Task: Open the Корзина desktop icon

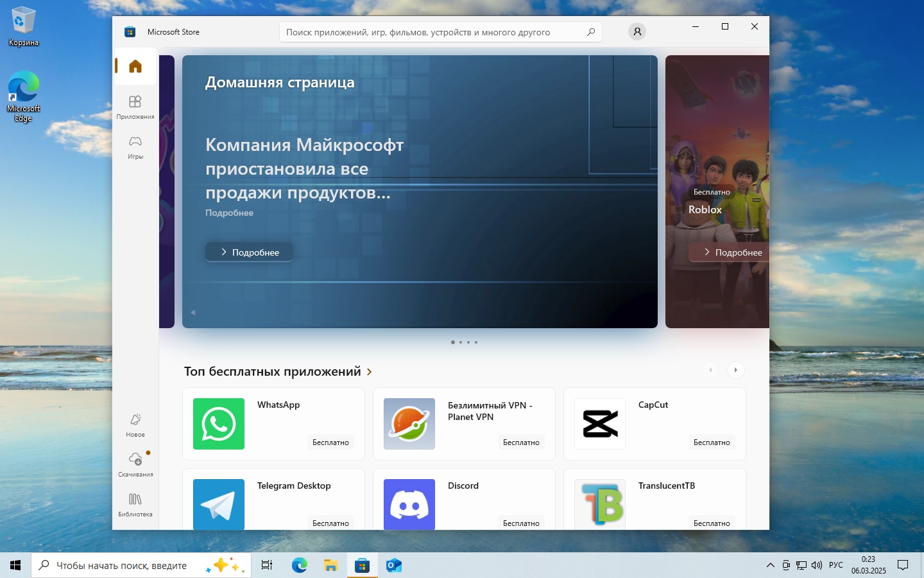Action: point(24,26)
